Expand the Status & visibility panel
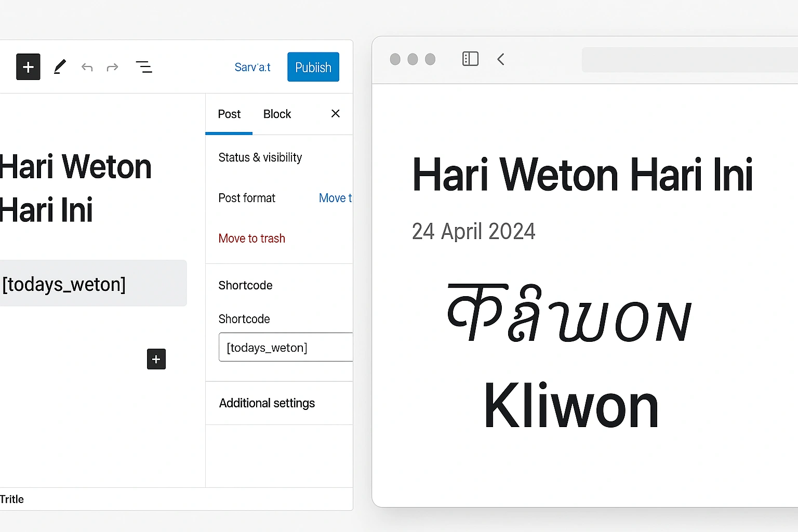 coord(260,157)
